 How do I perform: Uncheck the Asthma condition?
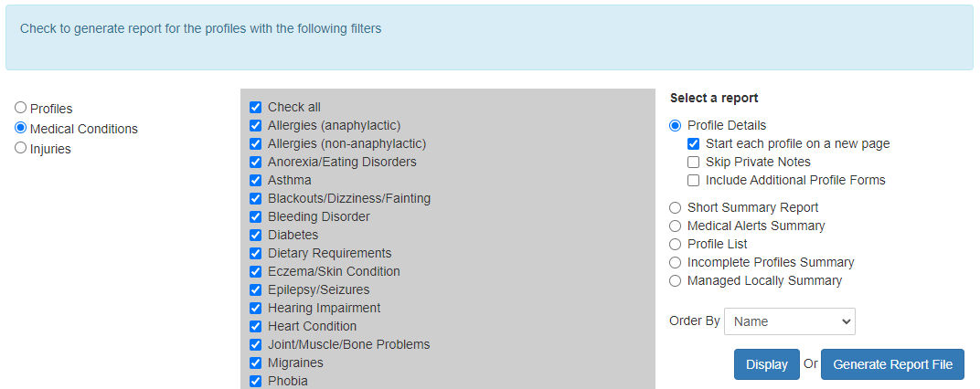tap(255, 180)
